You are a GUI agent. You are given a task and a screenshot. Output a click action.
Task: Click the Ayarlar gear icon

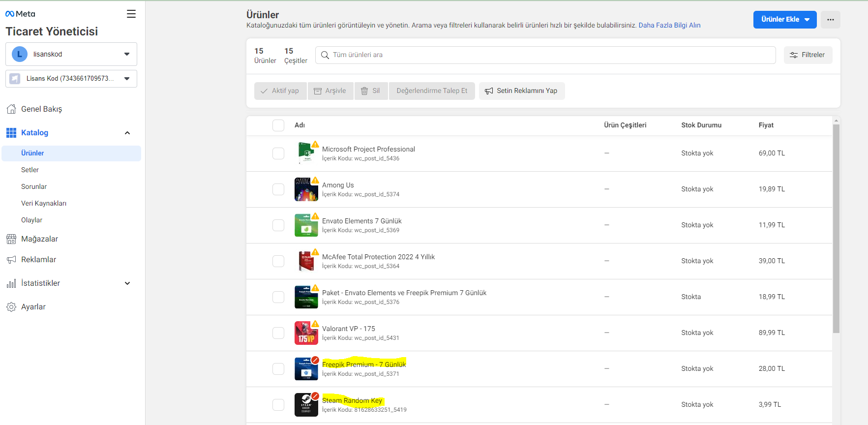(x=11, y=307)
